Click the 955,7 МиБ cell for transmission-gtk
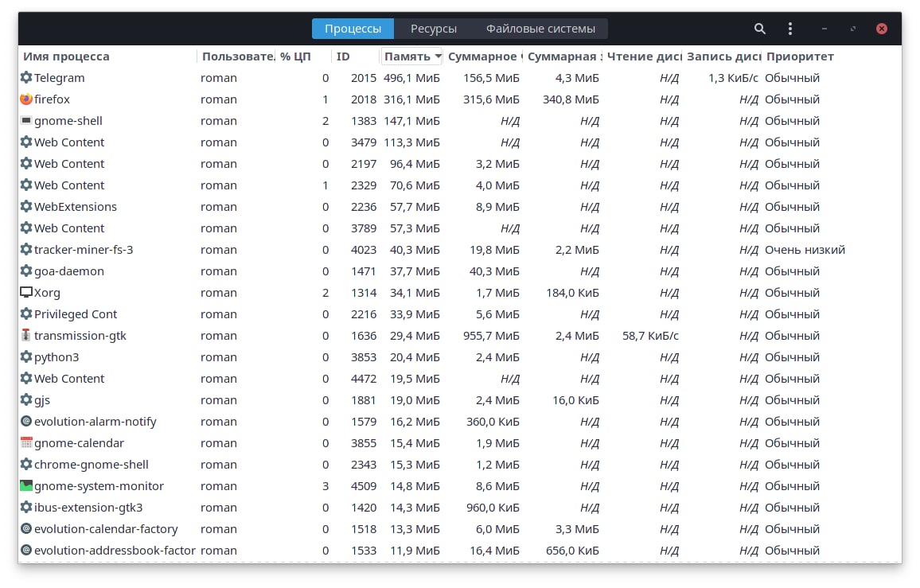Screen dimensions: 920x588 pyautogui.click(x=491, y=336)
